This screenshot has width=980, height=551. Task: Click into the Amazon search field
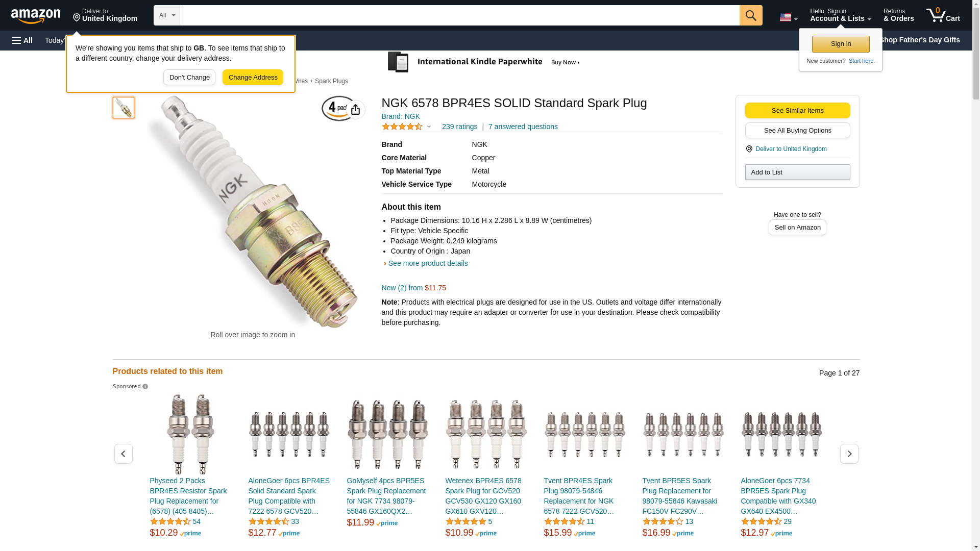coord(459,15)
